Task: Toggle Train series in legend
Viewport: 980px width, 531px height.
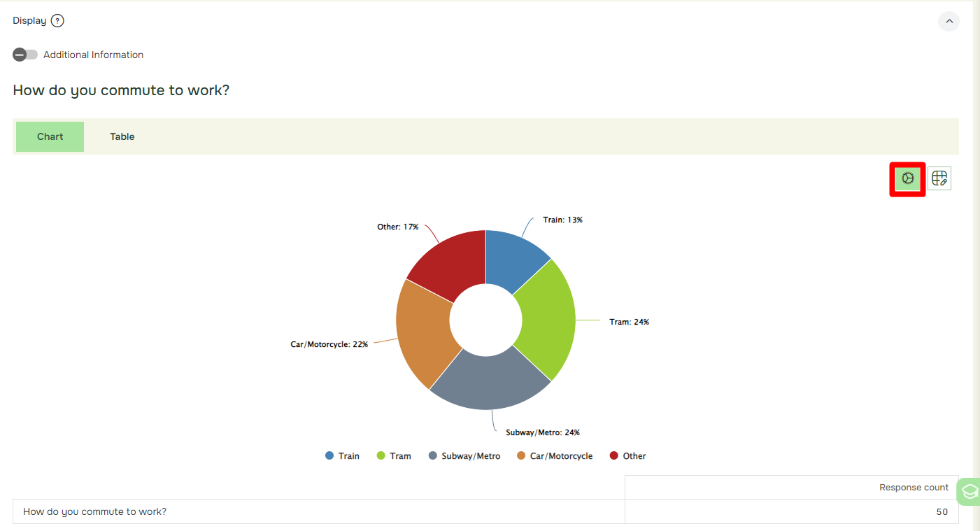Action: 342,455
